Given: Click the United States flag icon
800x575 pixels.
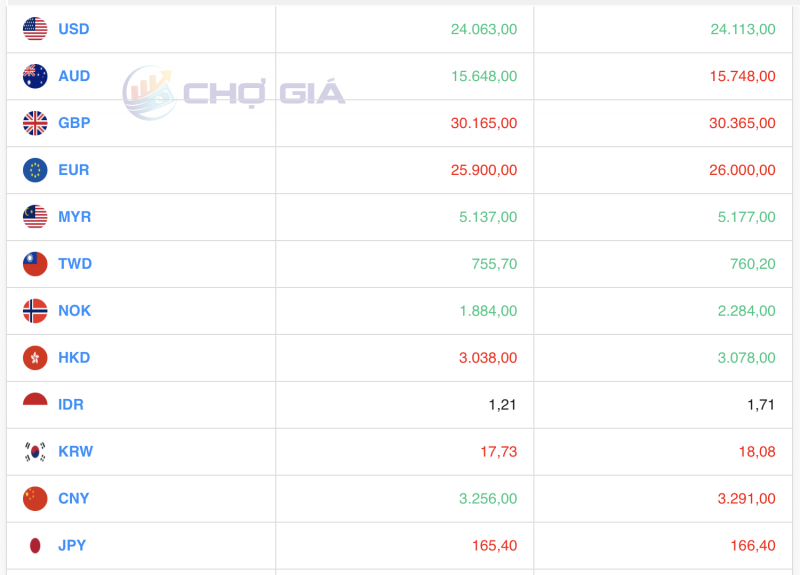Looking at the screenshot, I should click(x=35, y=29).
